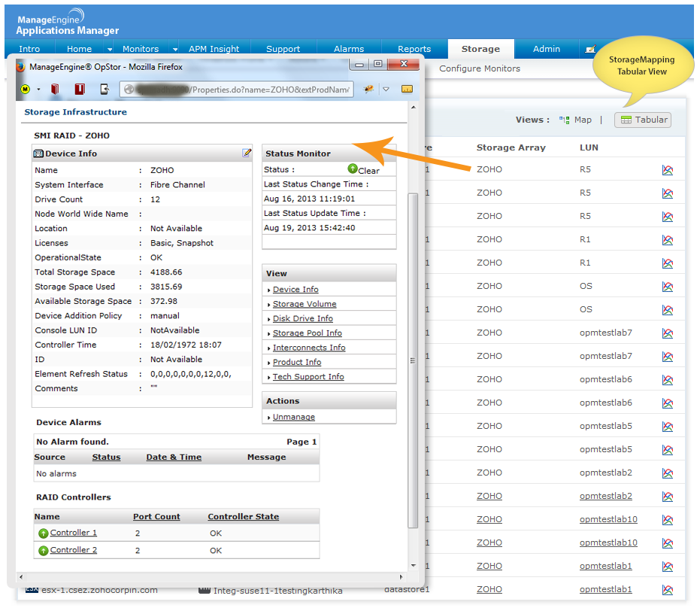
Task: Switch to Intro tab in Applications Manager
Action: 29,49
